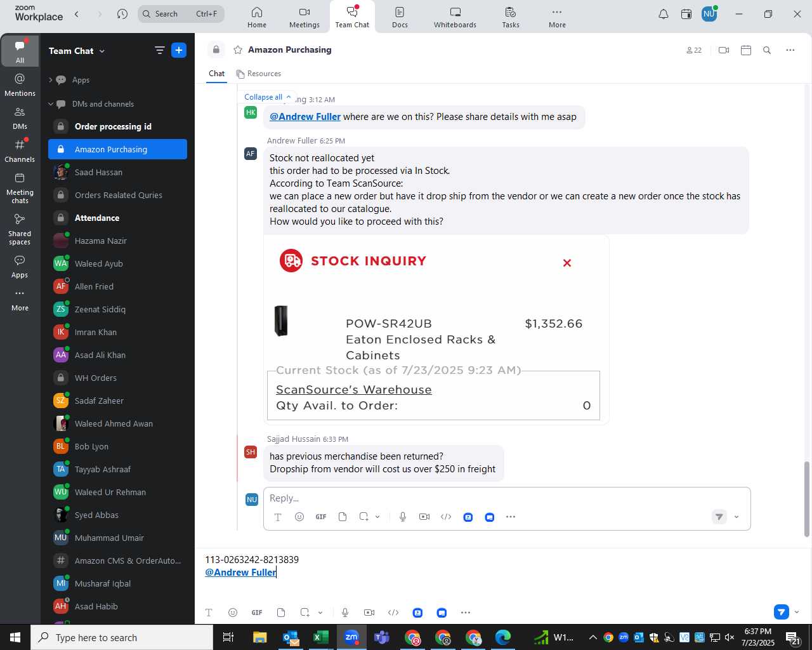This screenshot has width=812, height=650.
Task: Open the Tasks tab
Action: 511,17
